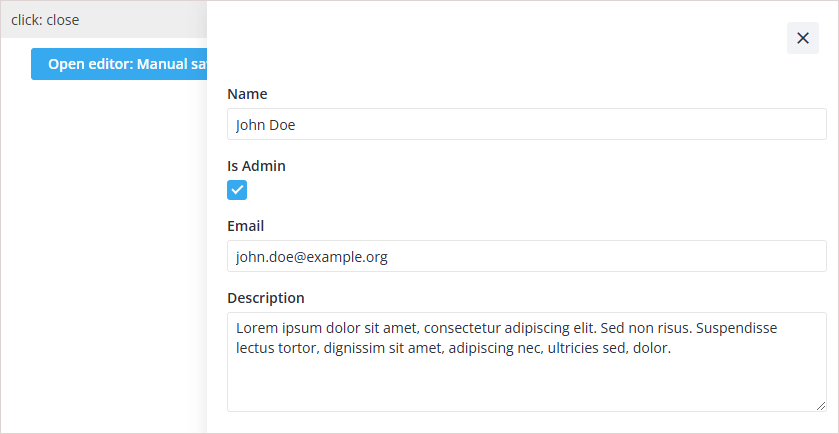Focus the Name input field
This screenshot has width=839, height=434.
[526, 125]
